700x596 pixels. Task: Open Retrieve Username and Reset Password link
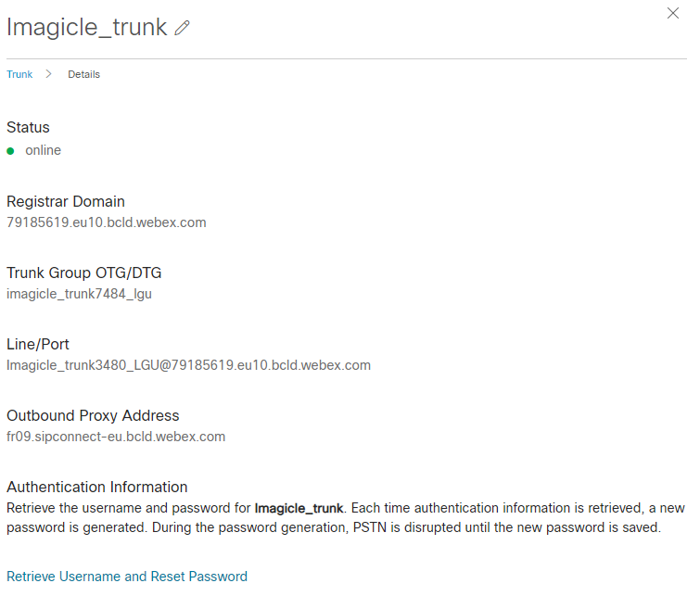pos(127,577)
